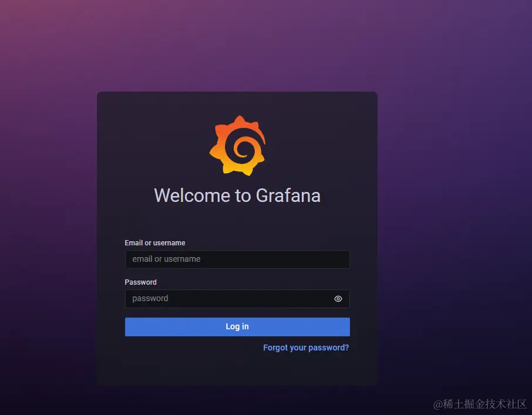Click the Welcome to Grafana heading
The width and height of the screenshot is (532, 415).
[237, 195]
